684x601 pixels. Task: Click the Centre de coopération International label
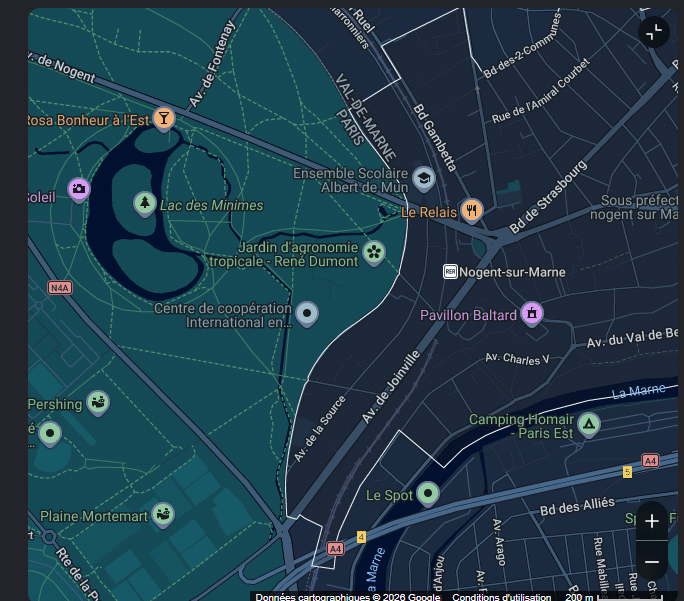223,315
